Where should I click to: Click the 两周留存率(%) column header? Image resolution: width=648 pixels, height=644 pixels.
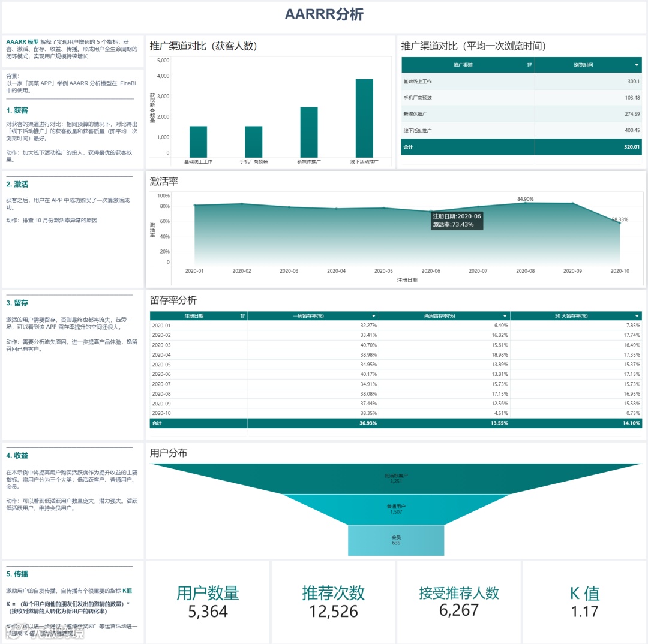click(x=444, y=316)
